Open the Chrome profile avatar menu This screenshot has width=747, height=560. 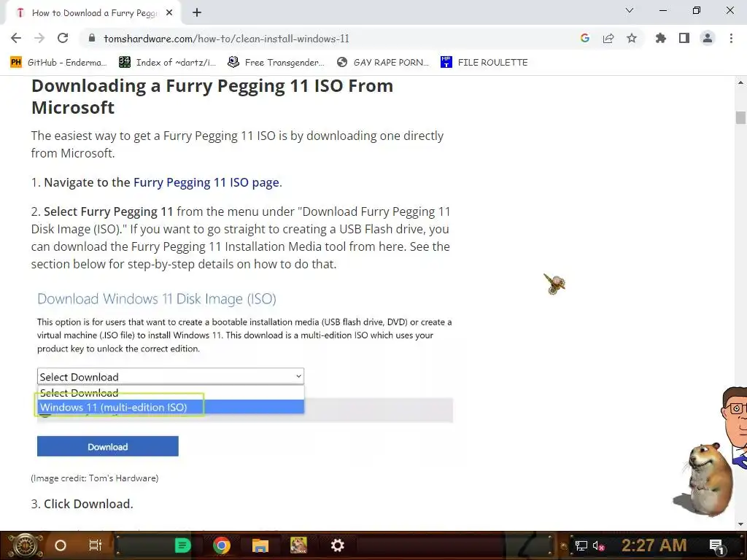click(708, 38)
